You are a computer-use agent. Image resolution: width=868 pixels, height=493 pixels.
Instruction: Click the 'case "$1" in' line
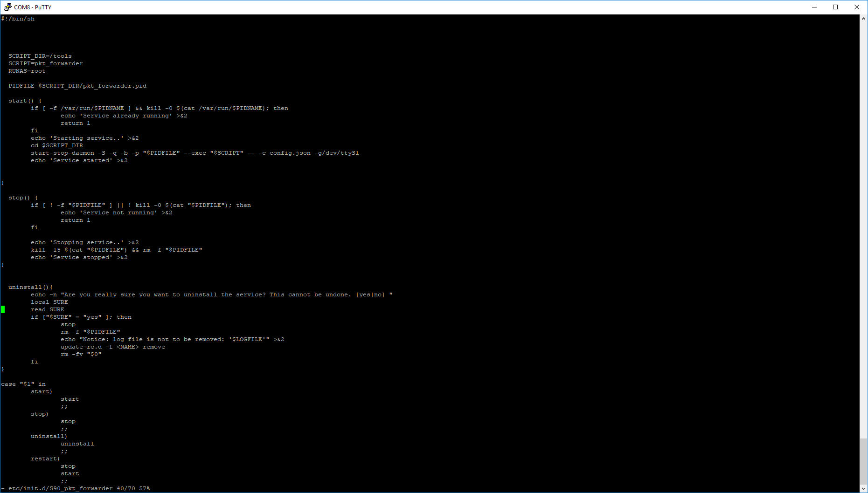click(23, 384)
